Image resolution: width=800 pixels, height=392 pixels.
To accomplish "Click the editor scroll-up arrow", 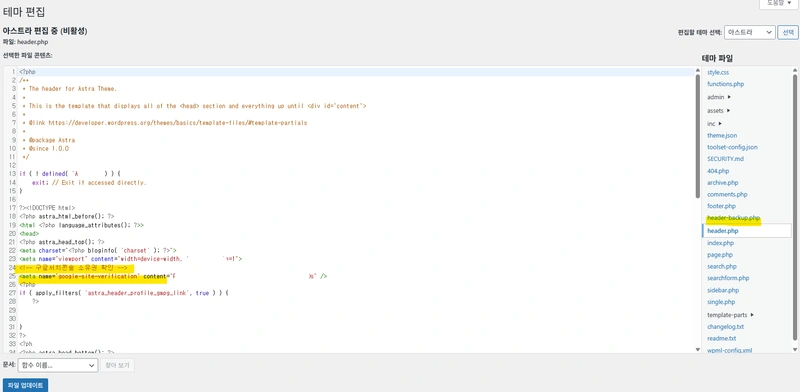I will (x=697, y=71).
